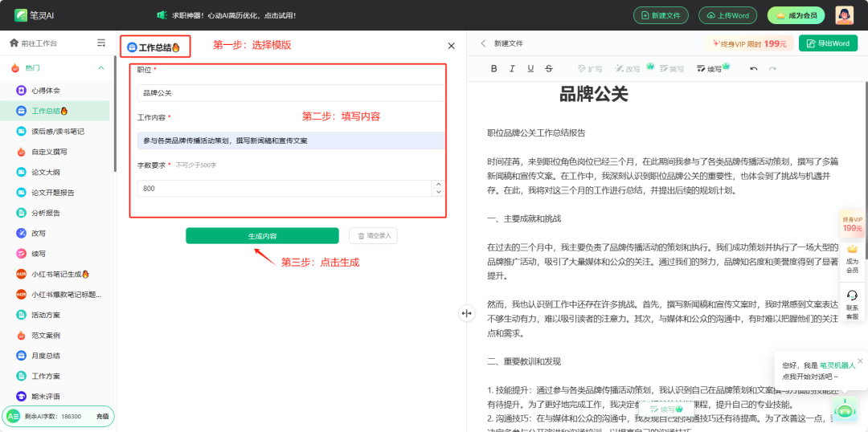868x432 pixels.
Task: Click 新建文件 button in header
Action: (x=661, y=15)
